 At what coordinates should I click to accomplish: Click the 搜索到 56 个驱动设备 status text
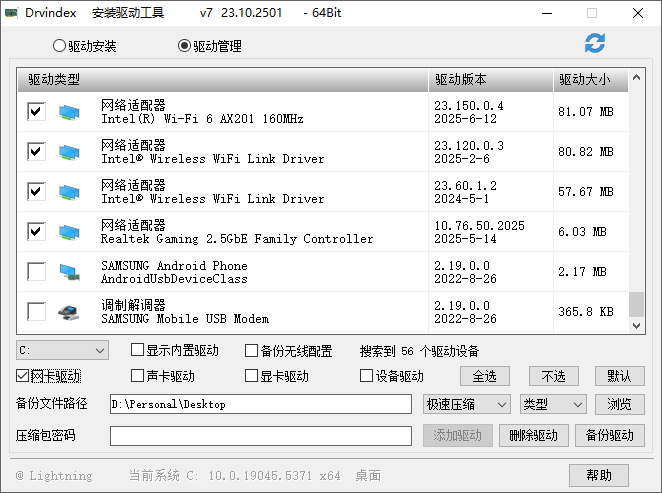419,351
